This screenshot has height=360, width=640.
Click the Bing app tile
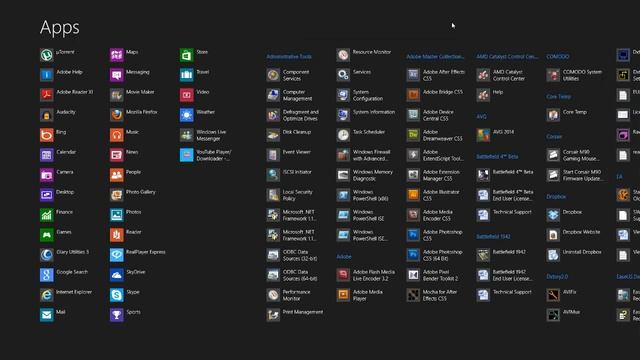pyautogui.click(x=47, y=135)
